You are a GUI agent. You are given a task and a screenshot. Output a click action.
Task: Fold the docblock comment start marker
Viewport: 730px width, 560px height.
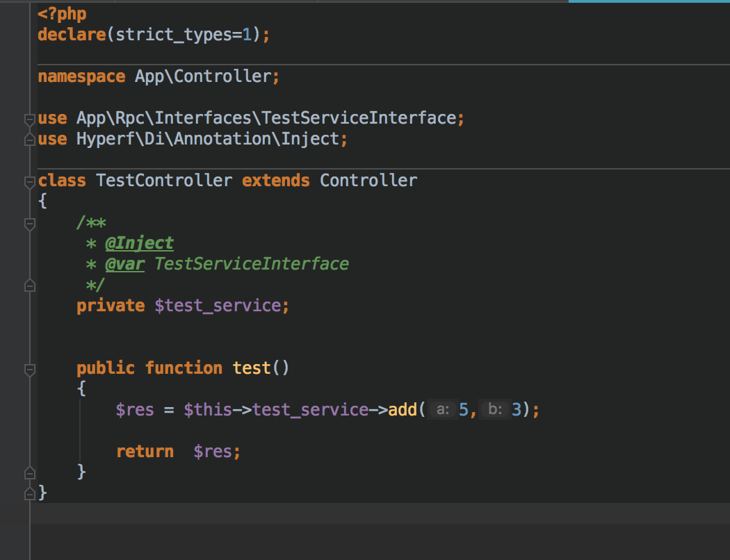tap(29, 224)
